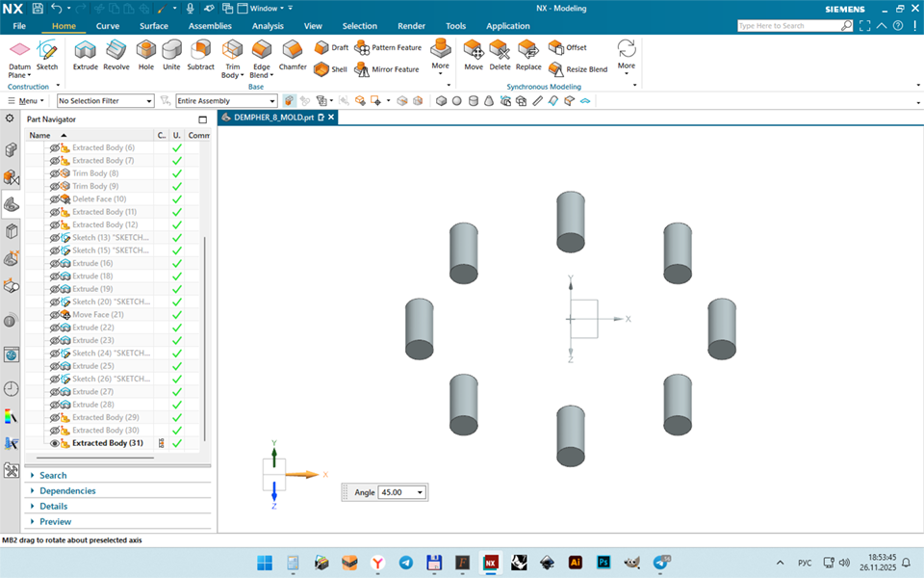This screenshot has height=578, width=924.
Task: Switch to the Surface ribbon tab
Action: (154, 26)
